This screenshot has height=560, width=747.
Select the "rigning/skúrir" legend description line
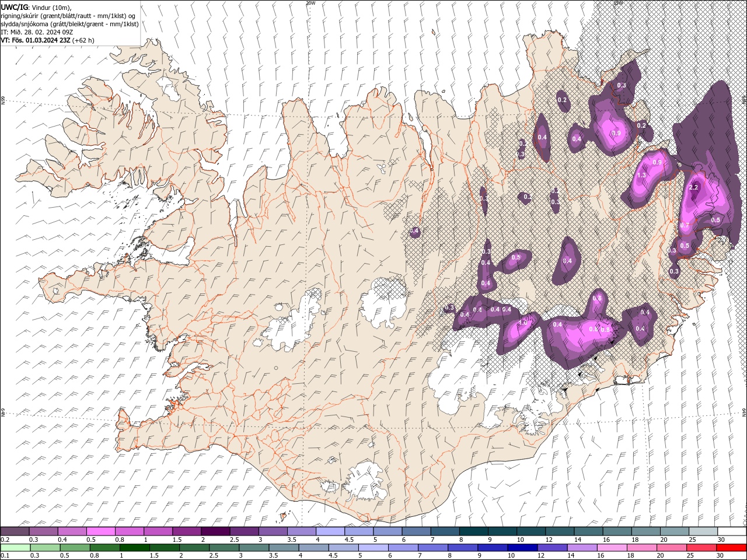click(68, 16)
